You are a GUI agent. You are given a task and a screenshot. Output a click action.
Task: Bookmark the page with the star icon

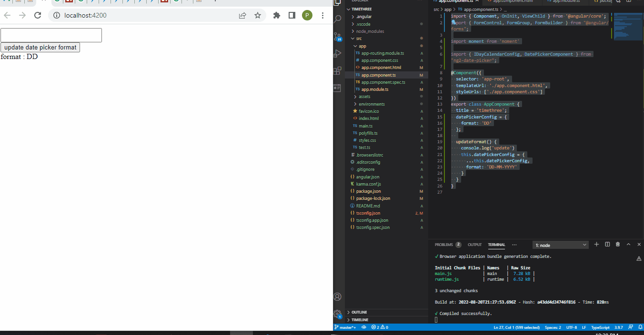tap(258, 15)
